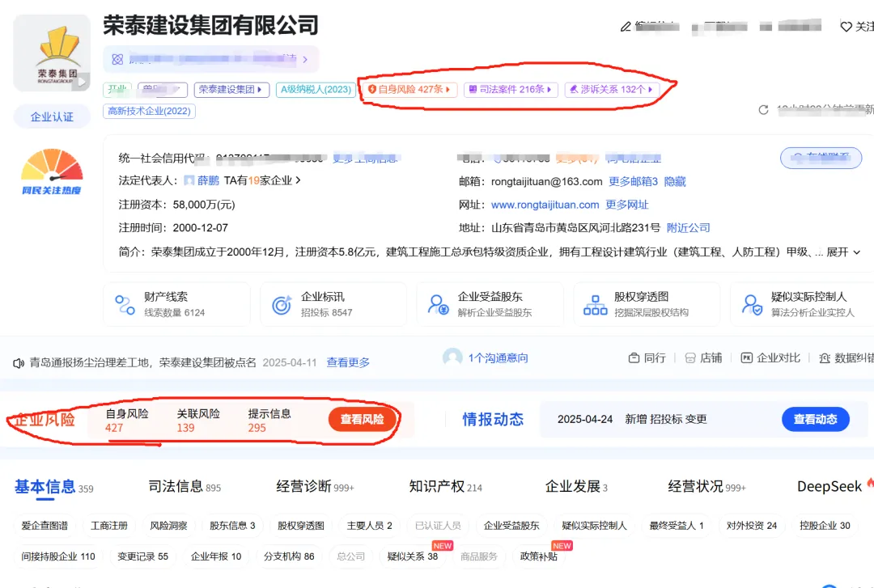Click the 更多网址 link
Image resolution: width=874 pixels, height=588 pixels.
point(627,205)
